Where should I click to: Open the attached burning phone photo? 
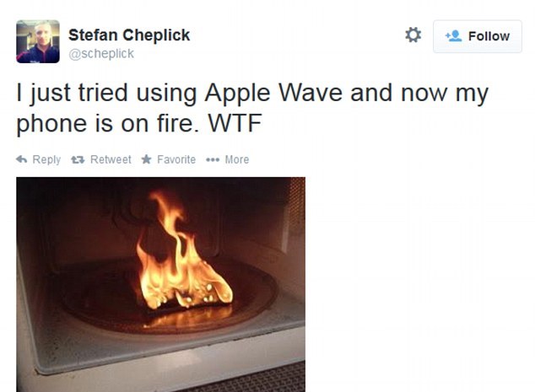[160, 284]
